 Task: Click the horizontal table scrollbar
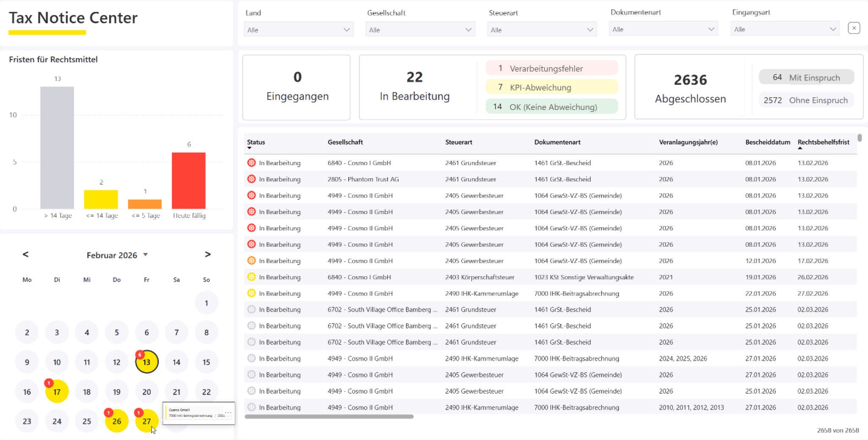329,417
